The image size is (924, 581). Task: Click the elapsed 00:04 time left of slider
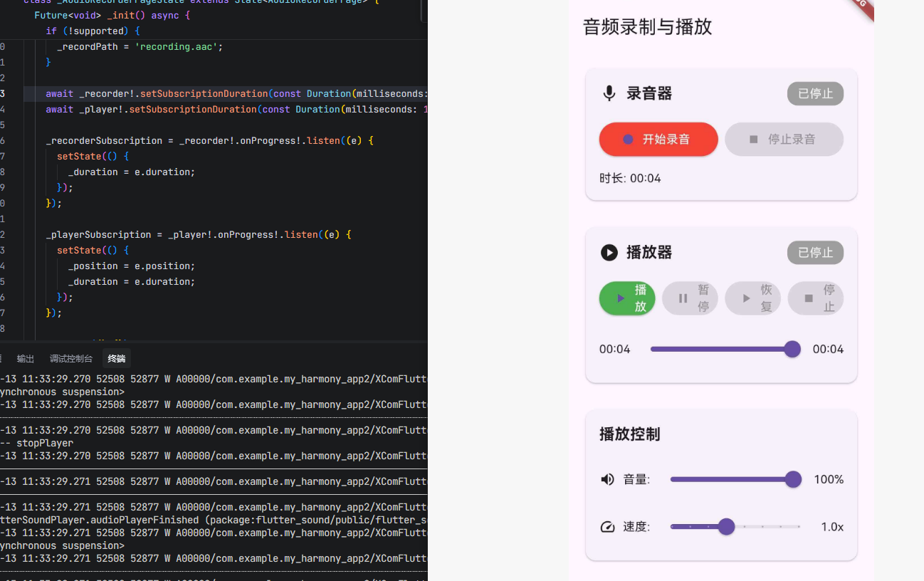(614, 349)
